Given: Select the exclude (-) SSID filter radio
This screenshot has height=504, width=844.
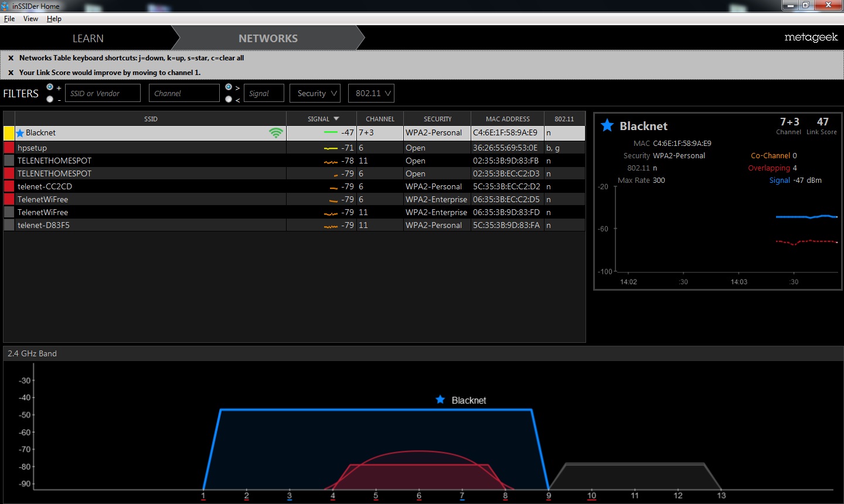Looking at the screenshot, I should (50, 99).
